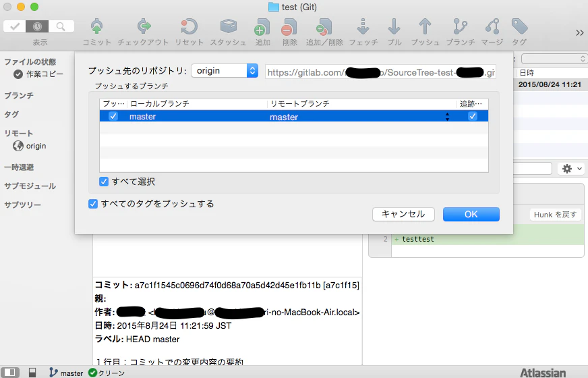Click the Remove (削除) toolbar icon
This screenshot has height=378, width=588.
[289, 27]
